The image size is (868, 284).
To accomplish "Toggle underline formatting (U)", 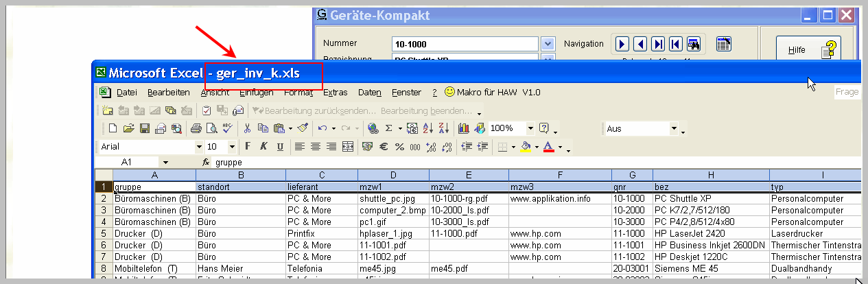I will (x=280, y=146).
